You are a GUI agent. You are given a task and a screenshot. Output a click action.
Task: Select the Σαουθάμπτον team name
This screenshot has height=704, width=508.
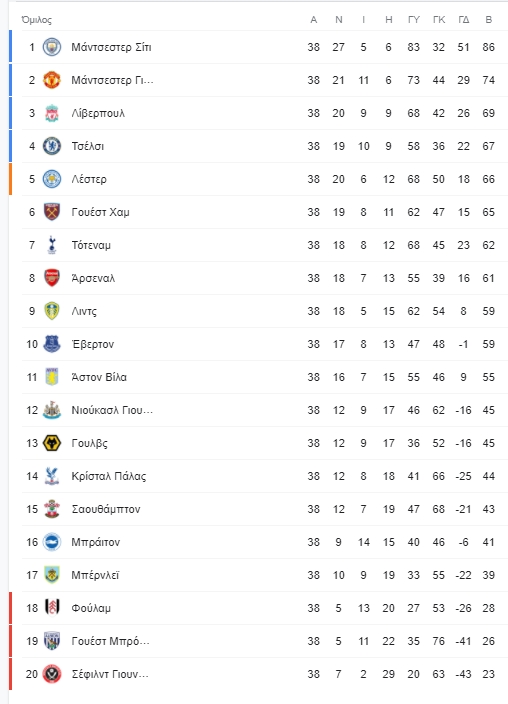pyautogui.click(x=106, y=509)
